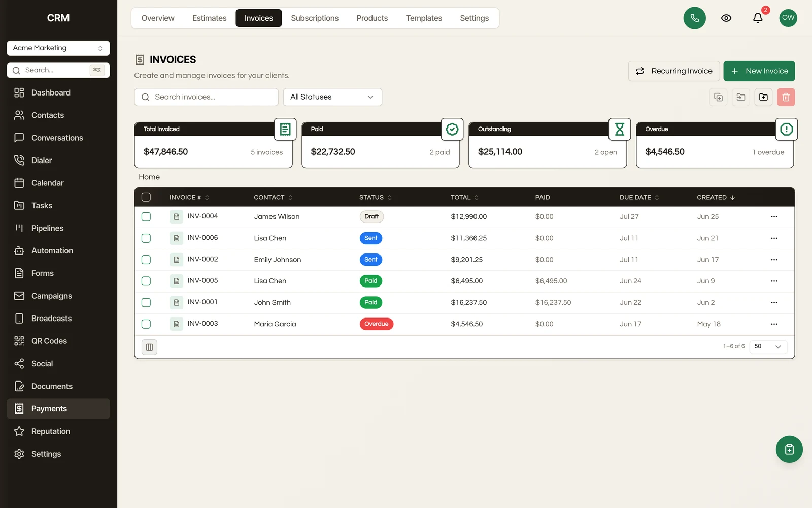The height and width of the screenshot is (508, 812).
Task: Open Payments in the sidebar
Action: point(58,408)
